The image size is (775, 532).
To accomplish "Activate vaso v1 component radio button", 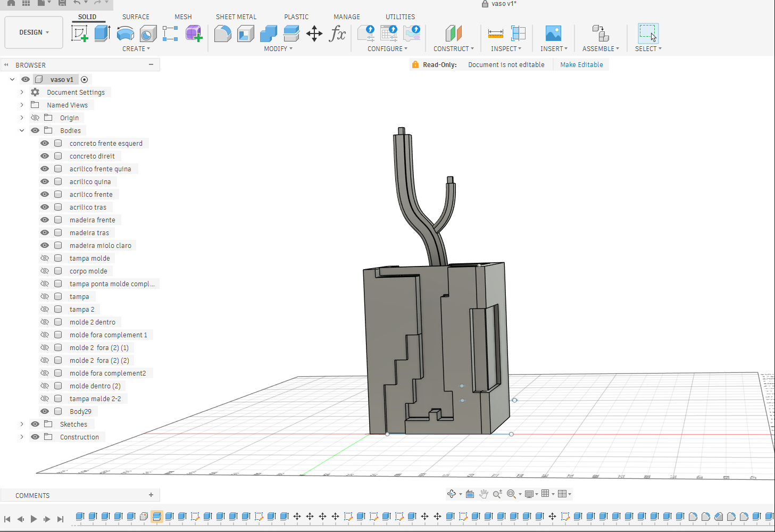I will [x=84, y=79].
